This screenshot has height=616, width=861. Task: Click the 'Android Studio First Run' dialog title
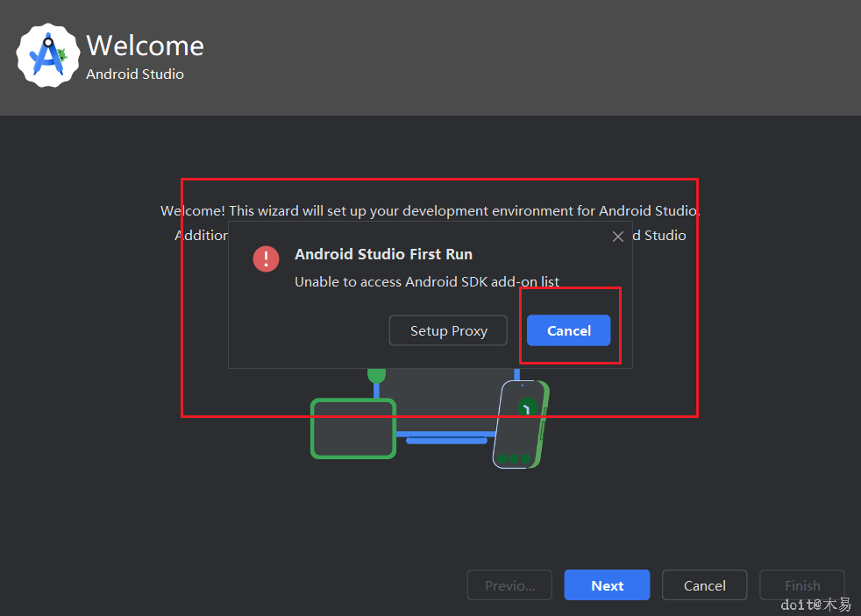coord(383,254)
